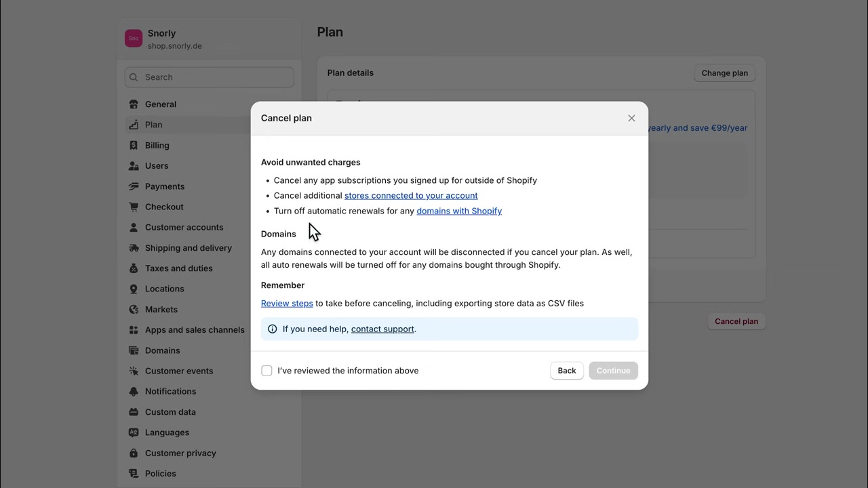Check "I've reviewed the information above"

[x=267, y=371]
